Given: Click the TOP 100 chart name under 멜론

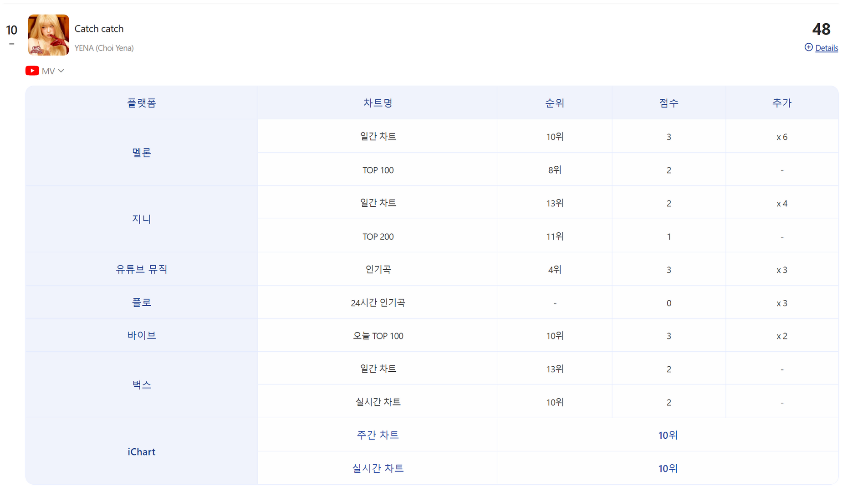Looking at the screenshot, I should pyautogui.click(x=378, y=170).
